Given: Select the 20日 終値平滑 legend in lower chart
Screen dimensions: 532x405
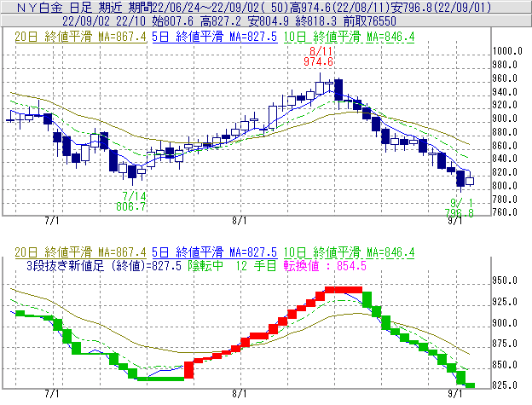Looking at the screenshot, I should tap(80, 252).
